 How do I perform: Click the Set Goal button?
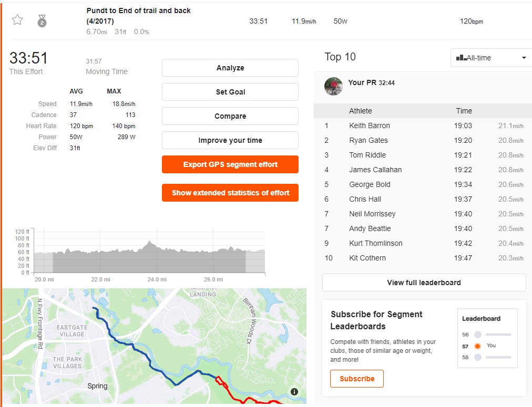coord(230,92)
